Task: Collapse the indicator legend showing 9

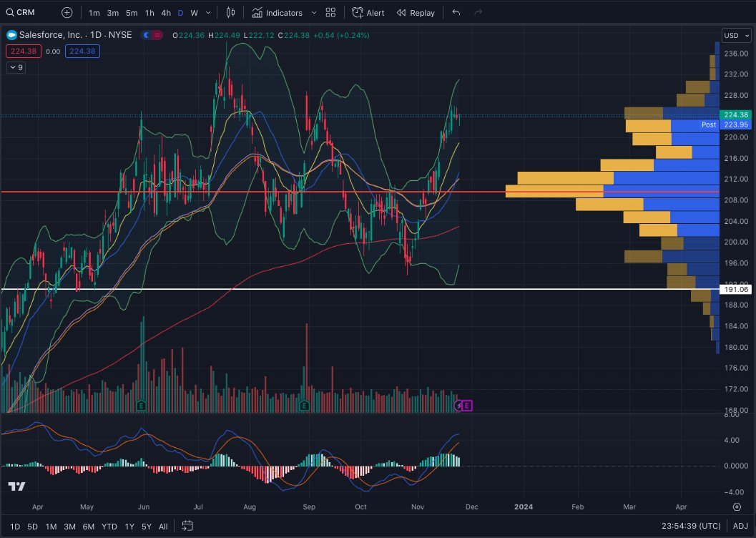Action: 16,67
